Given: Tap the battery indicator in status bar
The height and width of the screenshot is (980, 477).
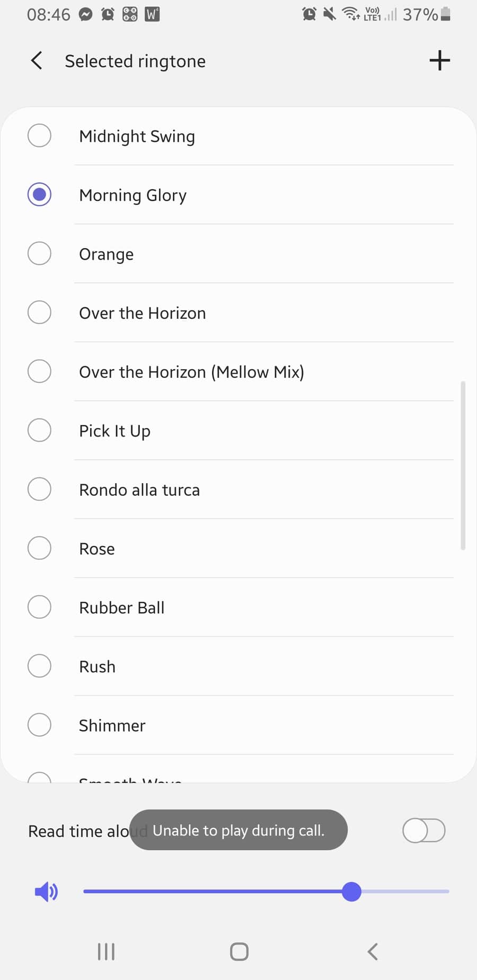Looking at the screenshot, I should [x=446, y=14].
